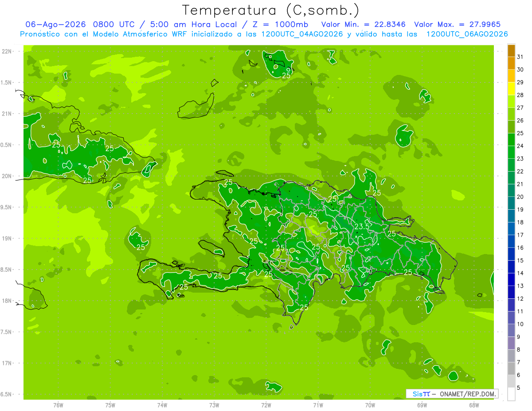The width and height of the screenshot is (532, 411).
Task: Select the forecast date '06-Ago-2026' text
Action: coord(55,24)
